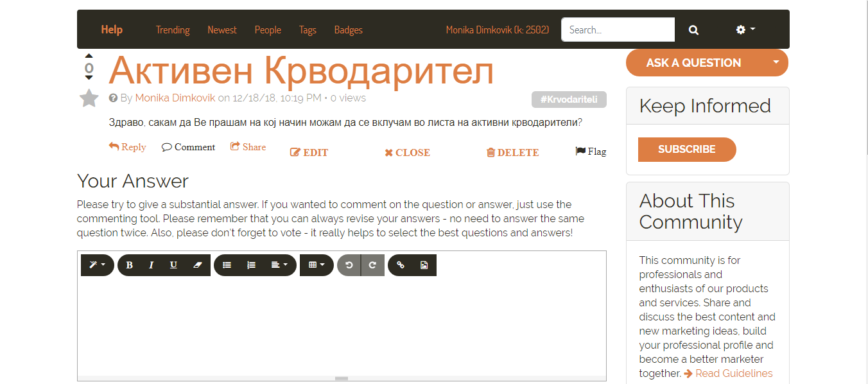The height and width of the screenshot is (384, 868).
Task: Insert a numbered ordered list
Action: [252, 265]
